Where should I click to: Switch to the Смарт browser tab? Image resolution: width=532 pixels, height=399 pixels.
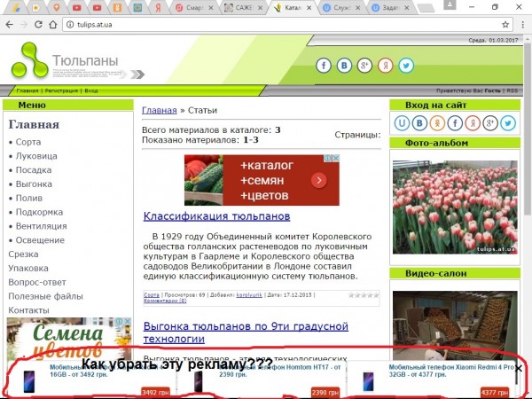193,8
